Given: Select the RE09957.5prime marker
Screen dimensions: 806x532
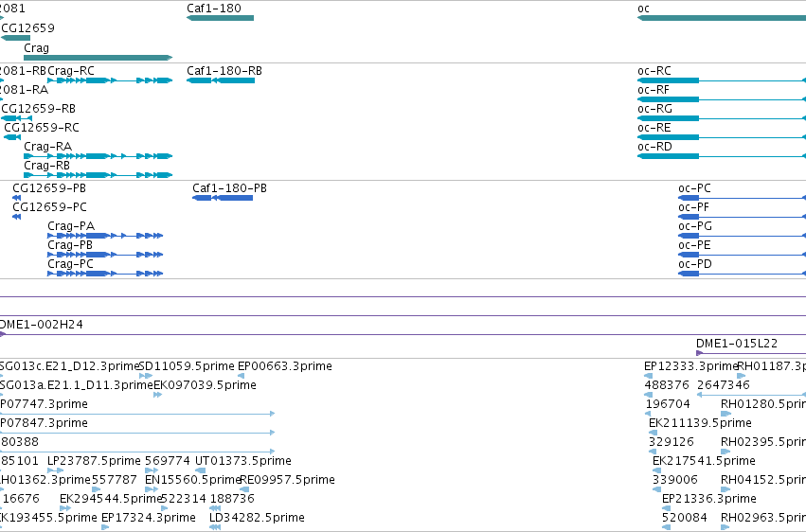Looking at the screenshot, I should click(x=244, y=489).
